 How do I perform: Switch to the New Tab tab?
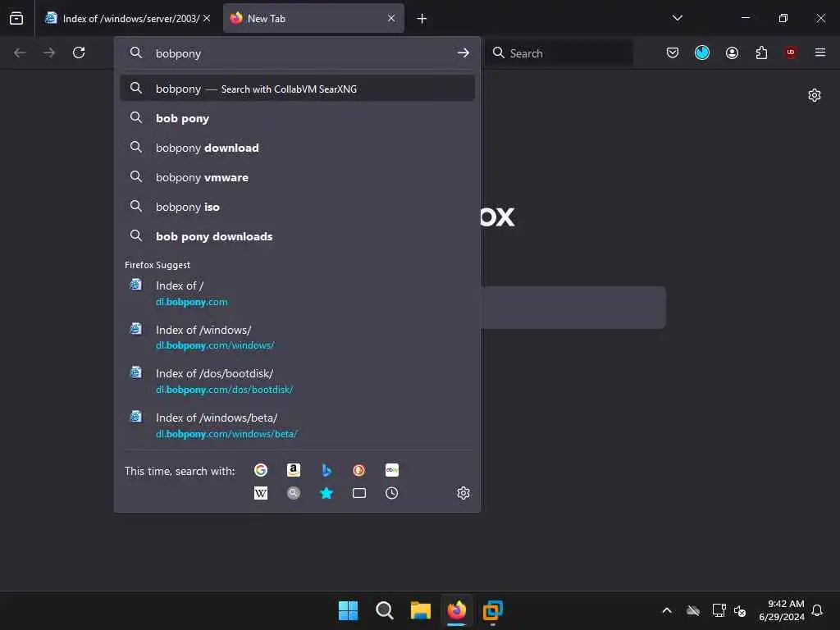(x=313, y=18)
